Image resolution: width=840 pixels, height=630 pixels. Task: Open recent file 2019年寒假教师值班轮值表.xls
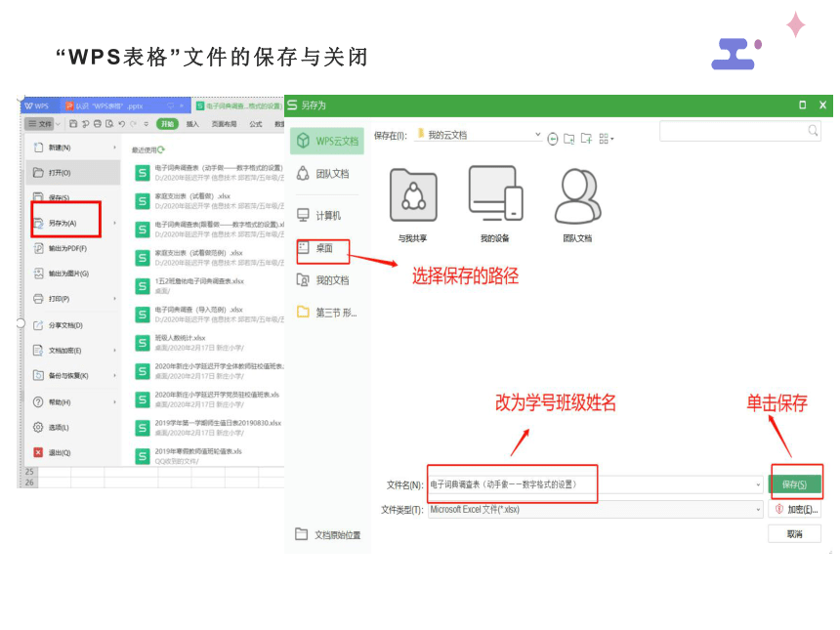[x=209, y=456]
